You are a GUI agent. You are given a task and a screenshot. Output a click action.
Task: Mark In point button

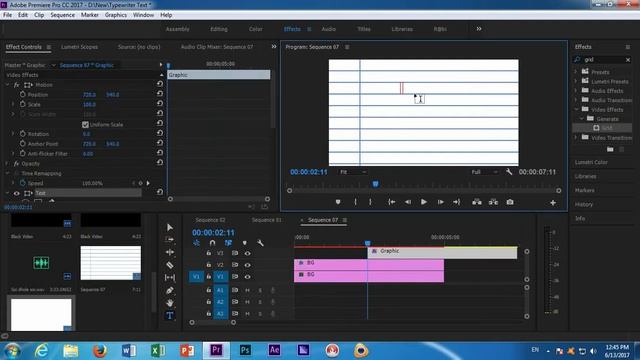(x=356, y=202)
